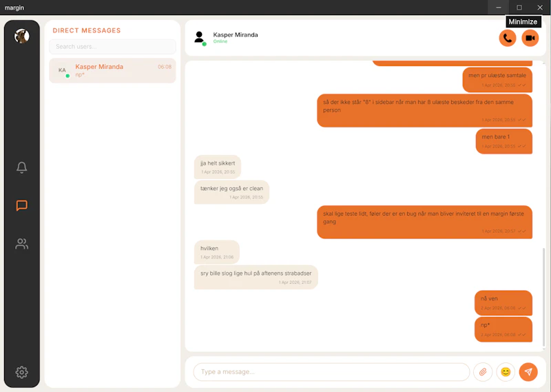Start video call with Kasper Miranda
Screen dimensions: 551x392
[530, 38]
